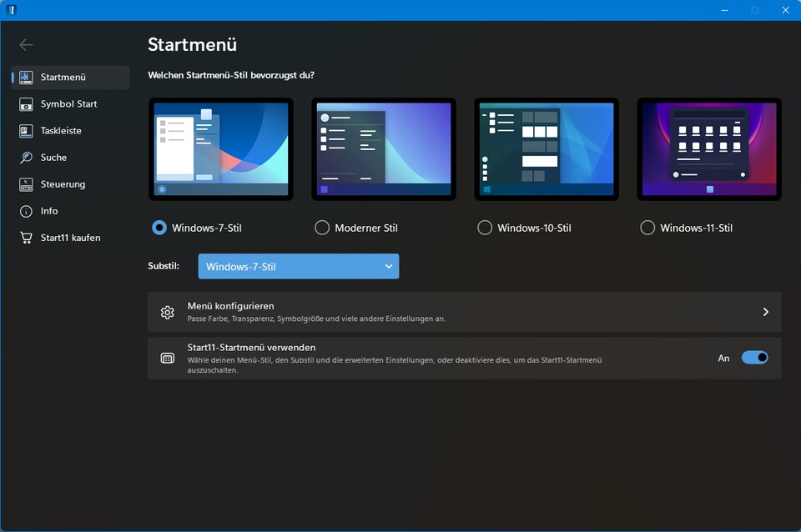
Task: Click the Suche magnifier icon in the sidebar
Action: click(25, 157)
